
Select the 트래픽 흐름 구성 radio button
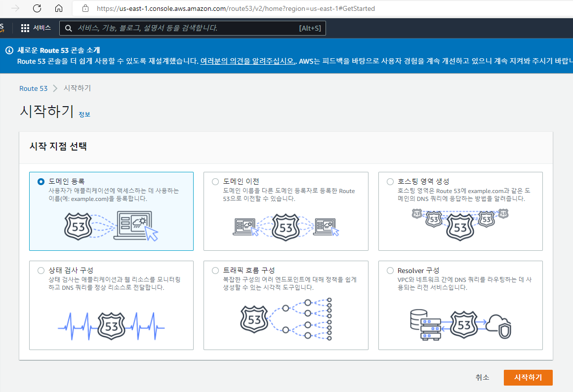tap(215, 271)
